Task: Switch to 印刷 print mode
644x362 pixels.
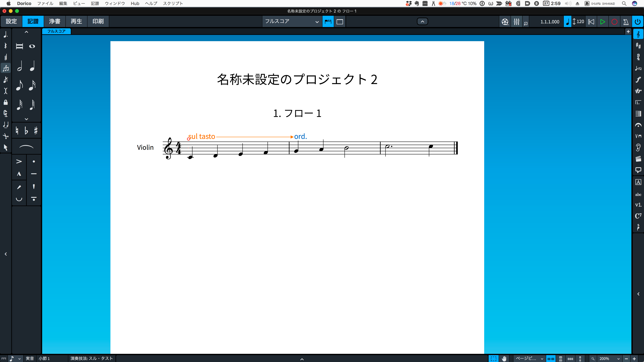Action: pyautogui.click(x=98, y=22)
